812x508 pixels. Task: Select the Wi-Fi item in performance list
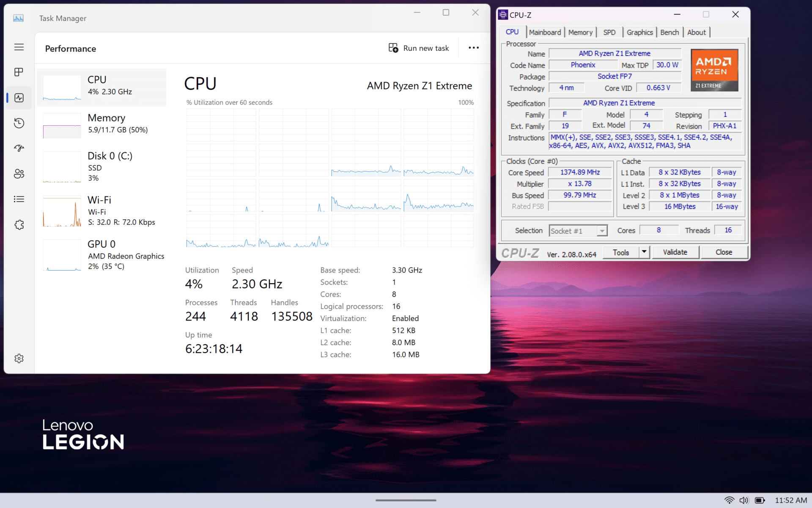point(101,211)
